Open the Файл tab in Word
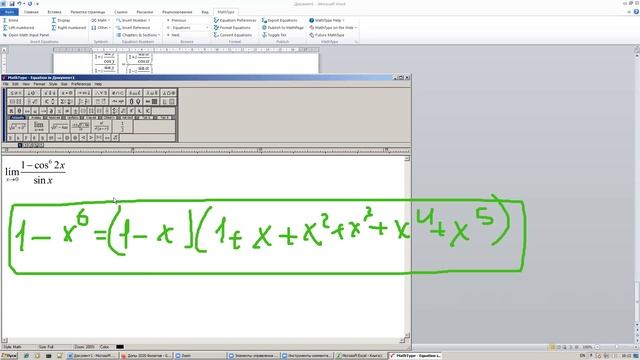Viewport: 640px width, 360px height. (9, 12)
